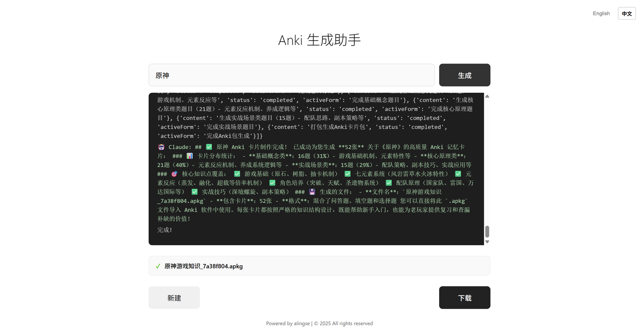Focus the topic input containing 原神
The width and height of the screenshot is (644, 332).
[x=291, y=75]
